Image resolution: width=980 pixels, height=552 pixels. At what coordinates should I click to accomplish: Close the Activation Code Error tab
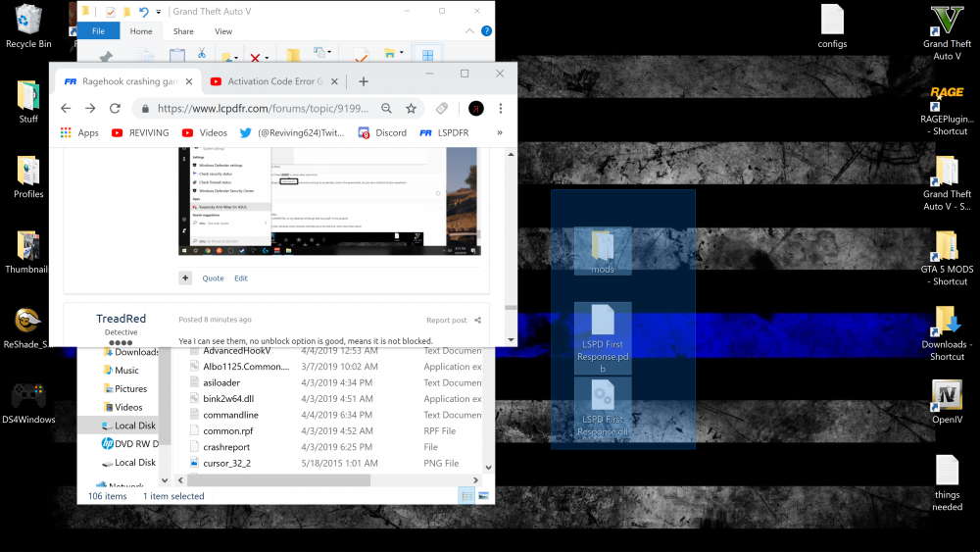coord(334,81)
